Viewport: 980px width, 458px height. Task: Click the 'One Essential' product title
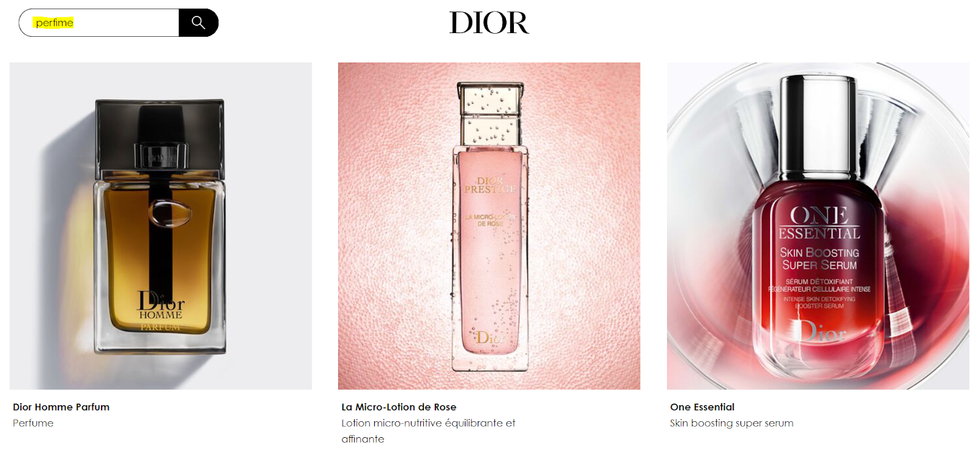(x=702, y=407)
